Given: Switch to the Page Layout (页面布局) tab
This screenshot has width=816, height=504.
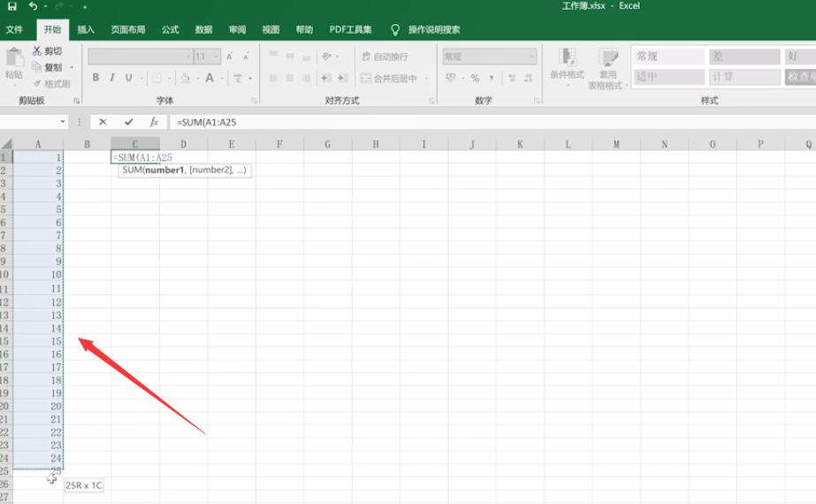Looking at the screenshot, I should point(128,30).
